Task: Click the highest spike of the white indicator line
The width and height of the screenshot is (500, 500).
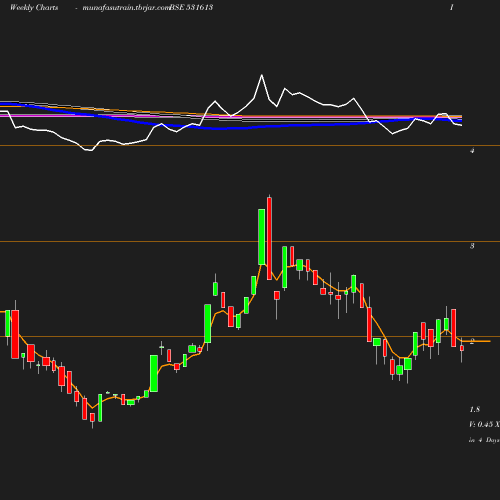Action: (x=262, y=75)
